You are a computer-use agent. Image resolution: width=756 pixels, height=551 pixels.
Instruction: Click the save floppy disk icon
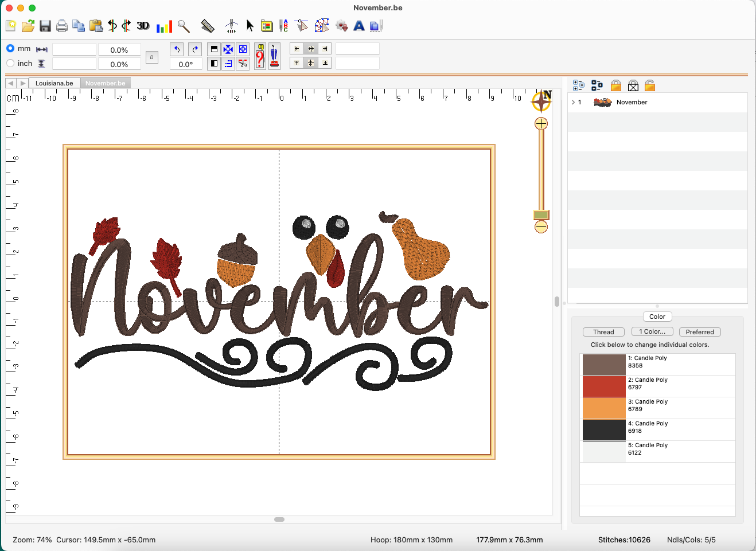(45, 26)
